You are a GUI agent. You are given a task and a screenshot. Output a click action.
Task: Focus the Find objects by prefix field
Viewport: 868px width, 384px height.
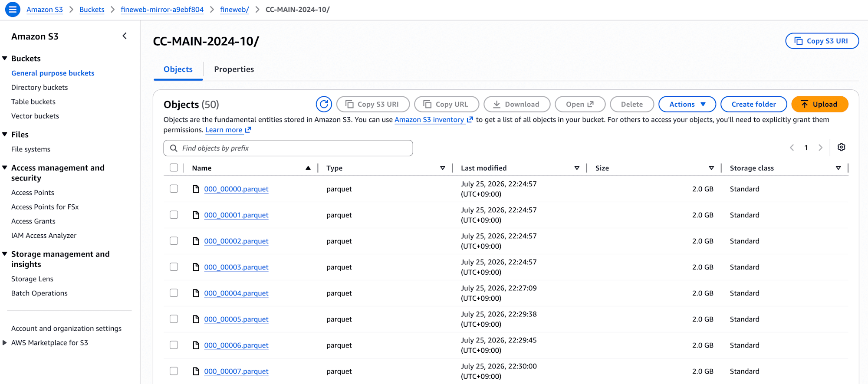288,148
